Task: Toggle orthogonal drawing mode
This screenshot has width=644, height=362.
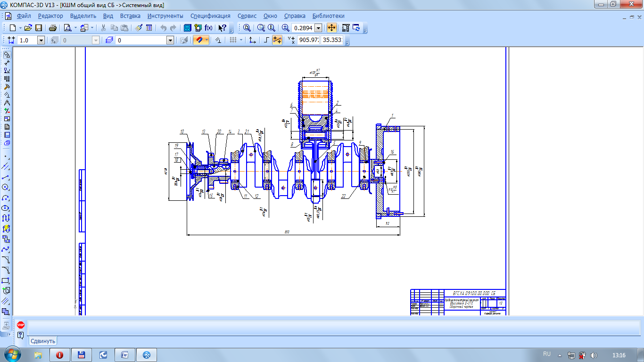Action: [266, 40]
